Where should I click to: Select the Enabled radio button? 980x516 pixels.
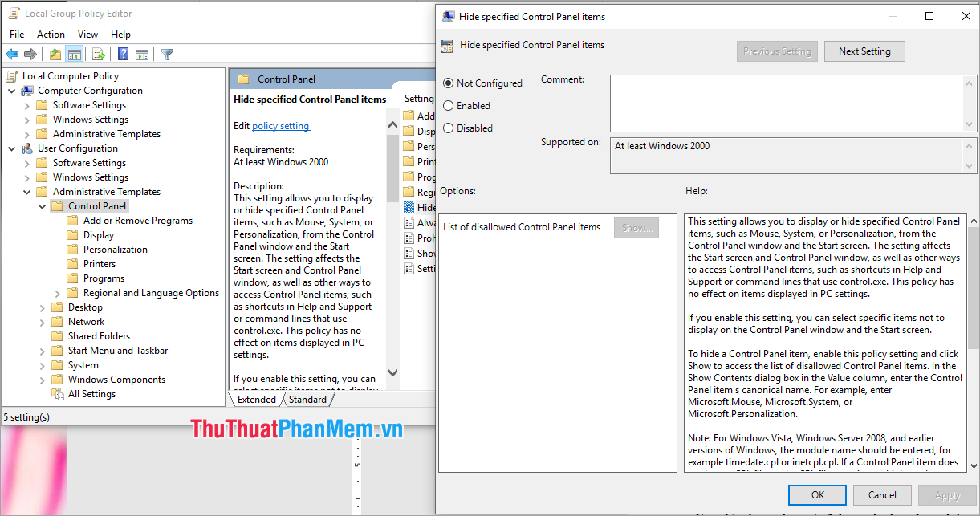click(449, 105)
